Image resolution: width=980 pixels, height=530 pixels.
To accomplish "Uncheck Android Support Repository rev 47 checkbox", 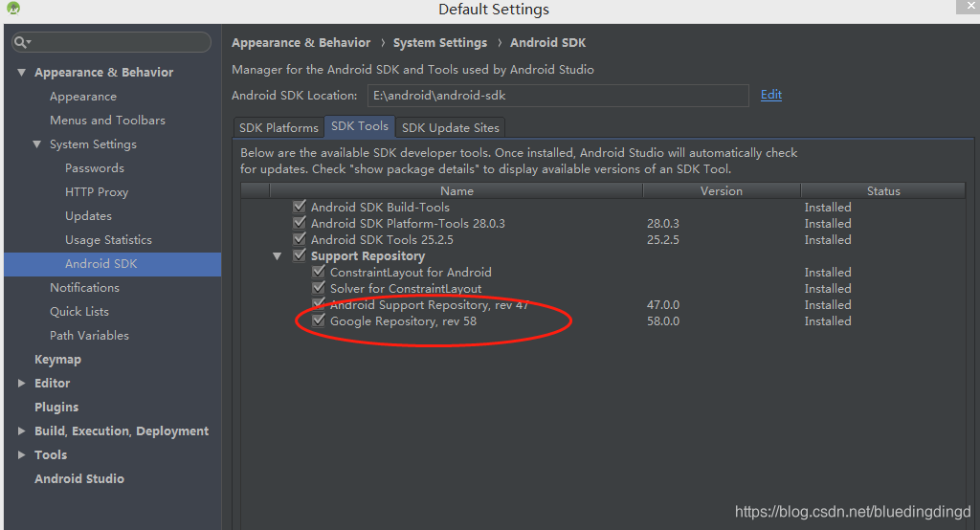I will tap(319, 304).
